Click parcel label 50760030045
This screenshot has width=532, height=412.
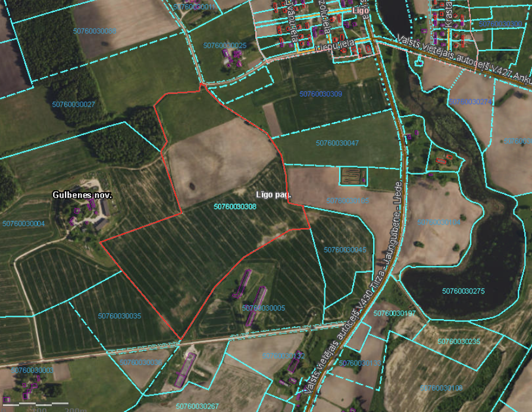point(345,250)
